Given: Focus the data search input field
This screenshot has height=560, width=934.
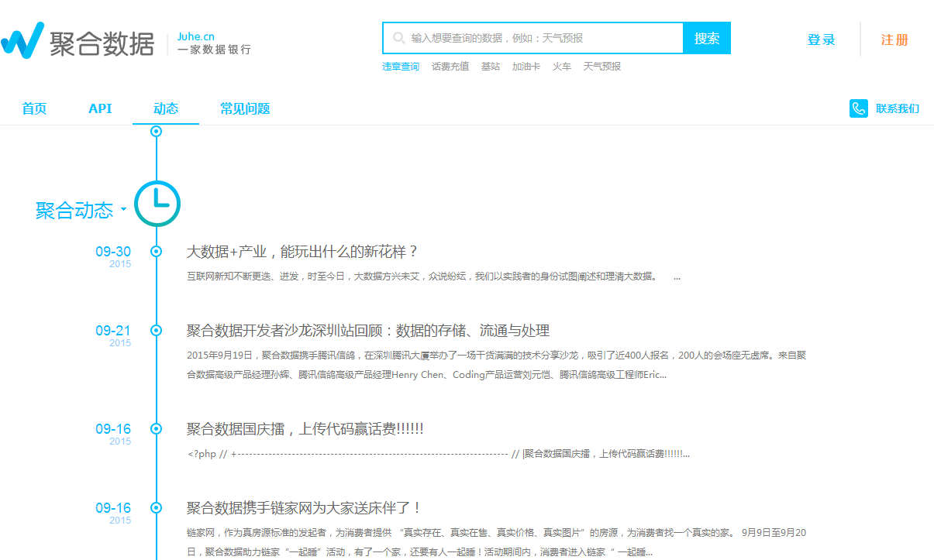Looking at the screenshot, I should tap(533, 38).
